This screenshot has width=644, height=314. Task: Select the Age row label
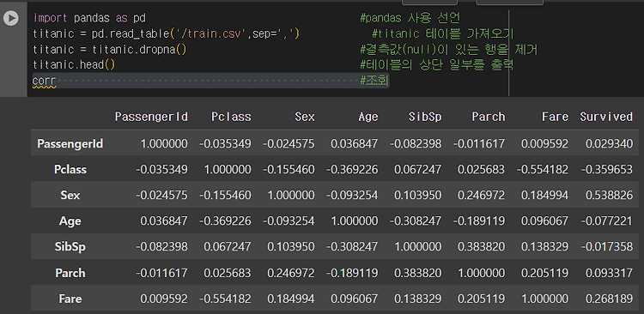(70, 220)
